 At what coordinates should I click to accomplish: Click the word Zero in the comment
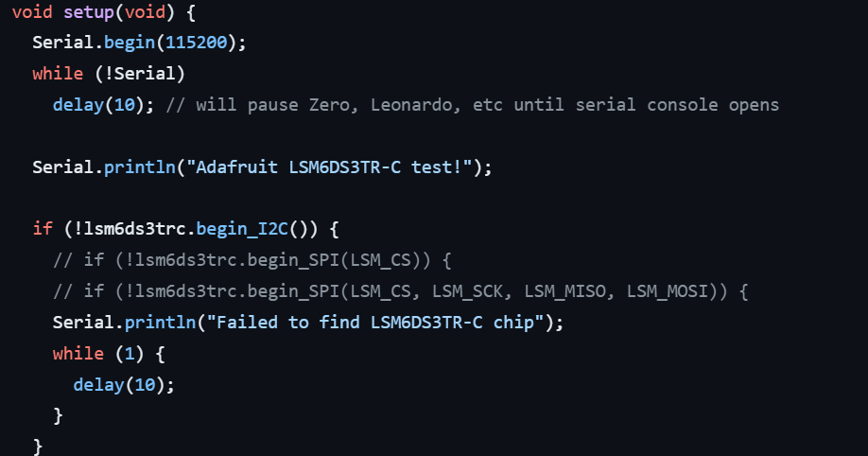[330, 105]
